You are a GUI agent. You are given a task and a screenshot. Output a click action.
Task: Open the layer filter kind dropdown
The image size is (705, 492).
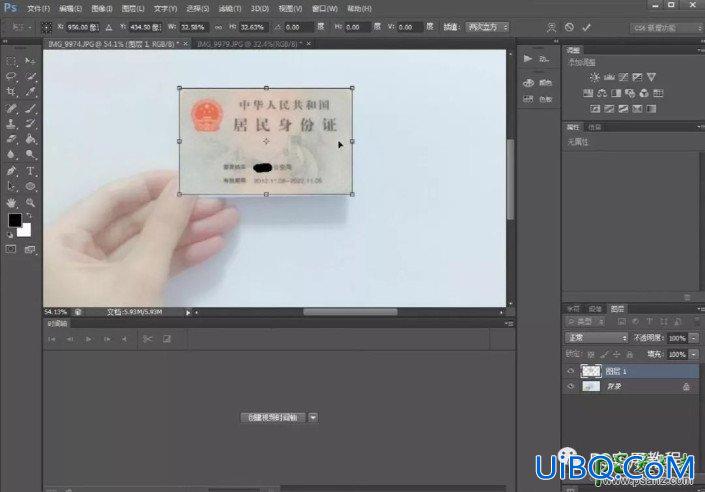[x=585, y=322]
